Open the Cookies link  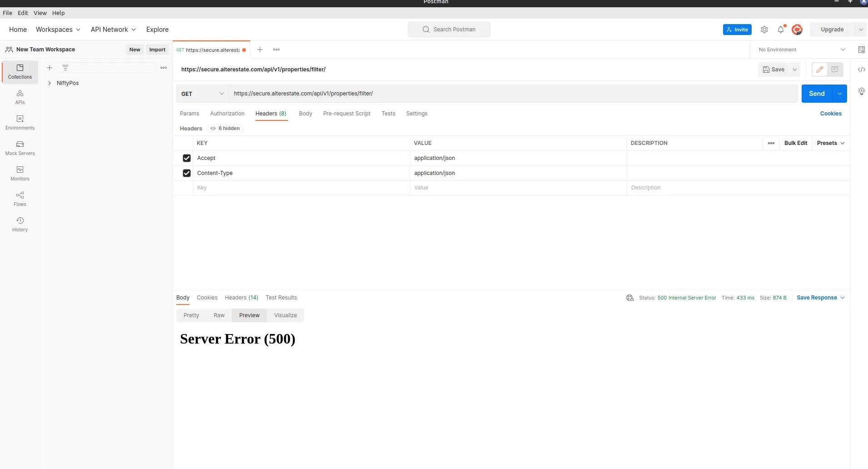coord(831,114)
